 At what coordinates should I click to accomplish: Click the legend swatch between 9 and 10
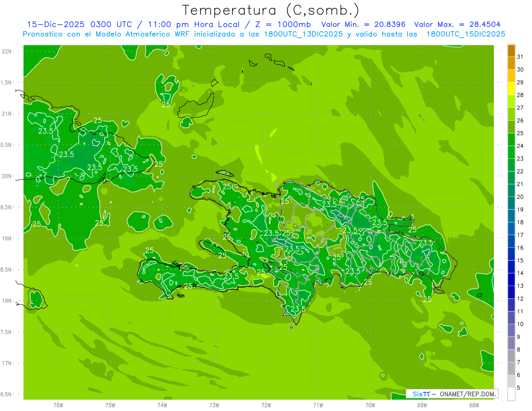[511, 331]
